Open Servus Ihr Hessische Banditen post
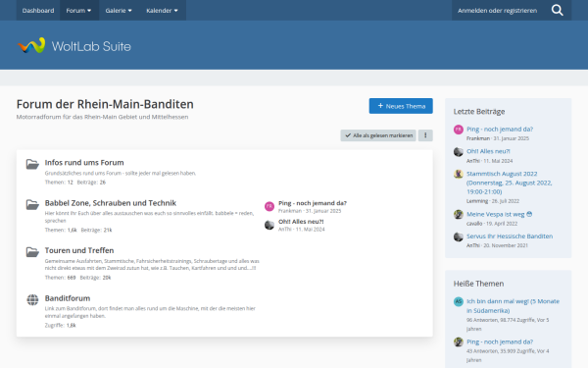Viewport: 588px width, 368px height. point(510,237)
